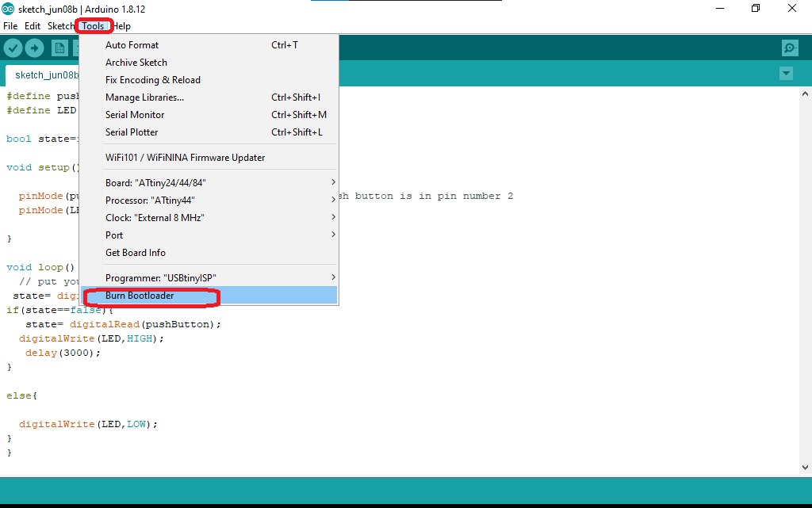This screenshot has height=508, width=812.
Task: Open the tab options dropdown arrow
Action: 786,74
